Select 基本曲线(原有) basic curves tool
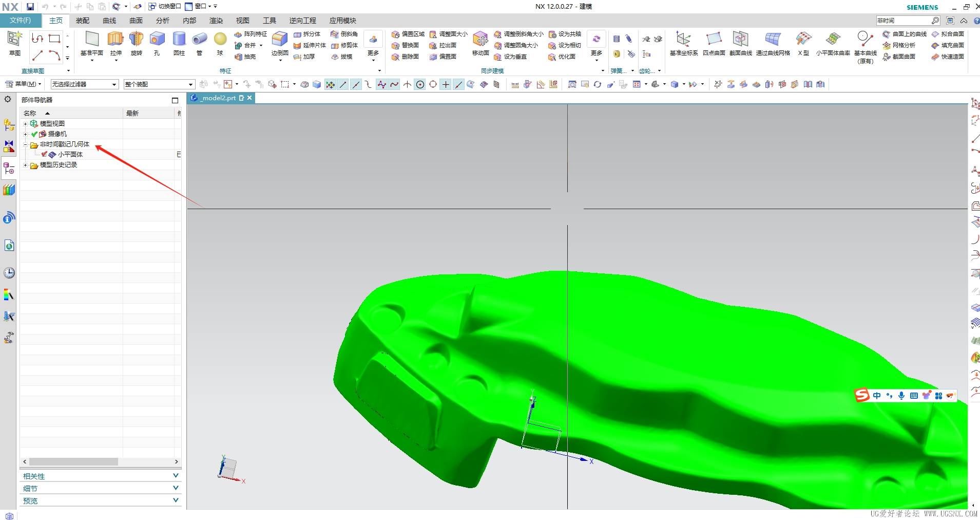Screen dimensions: 980x520 tap(866, 47)
